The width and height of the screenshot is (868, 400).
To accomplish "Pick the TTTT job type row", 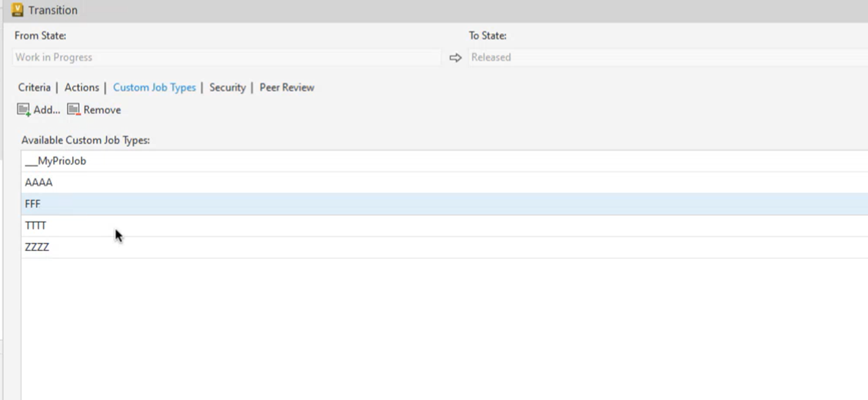I will click(35, 226).
